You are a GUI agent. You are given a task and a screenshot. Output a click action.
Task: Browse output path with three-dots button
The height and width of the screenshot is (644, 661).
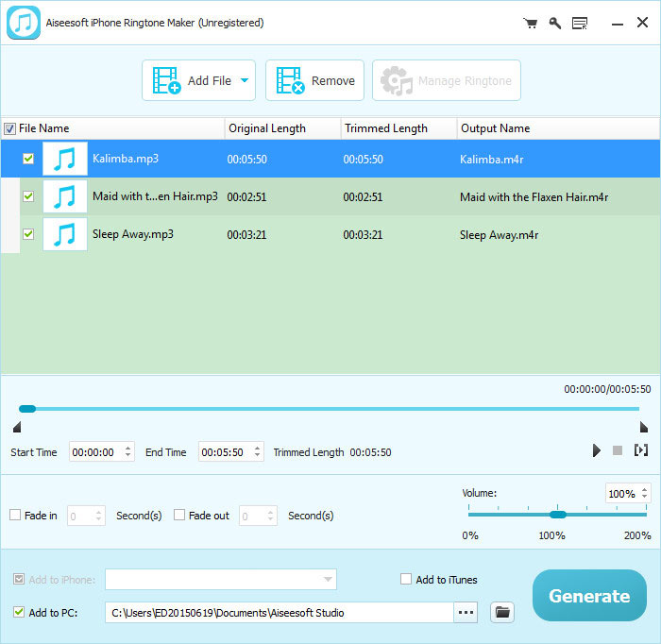tap(466, 613)
